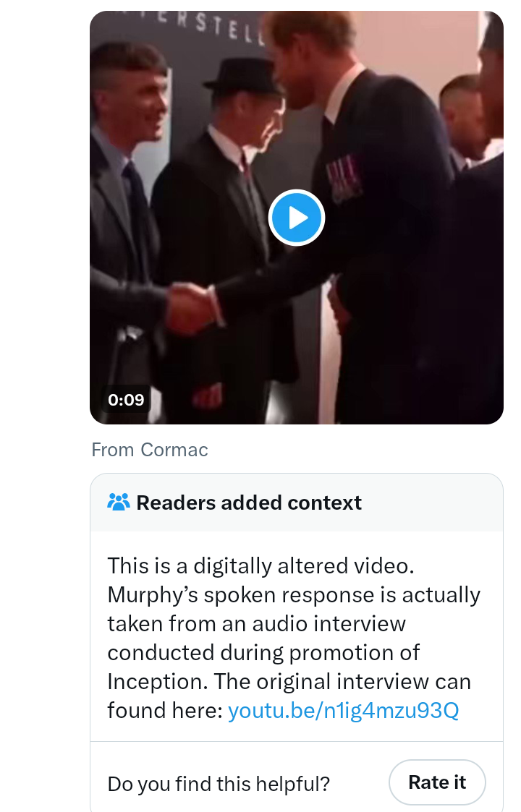The width and height of the screenshot is (521, 812).
Task: Click the phrase "audio interview" in the note
Action: (x=313, y=623)
